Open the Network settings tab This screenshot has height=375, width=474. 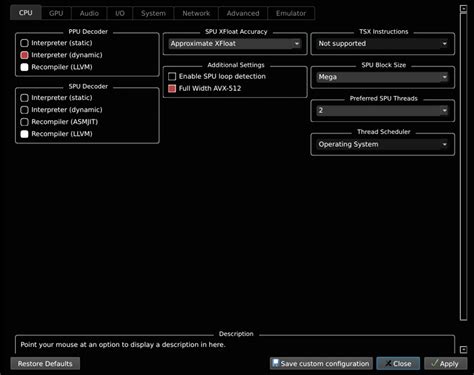(196, 13)
